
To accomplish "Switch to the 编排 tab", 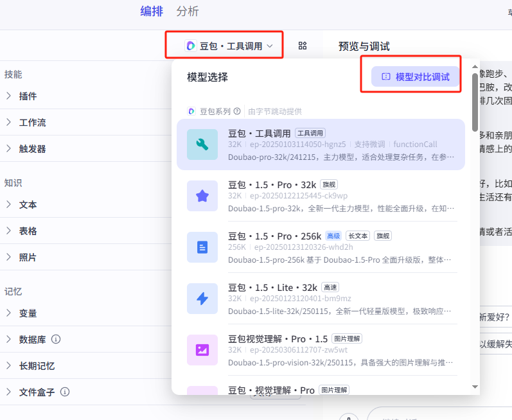I will click(152, 12).
